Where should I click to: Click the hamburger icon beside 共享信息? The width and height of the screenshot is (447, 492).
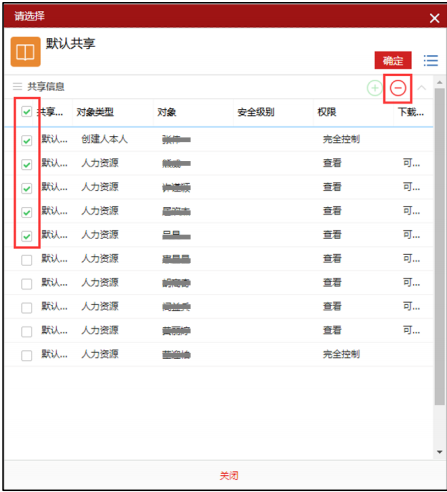coord(17,87)
